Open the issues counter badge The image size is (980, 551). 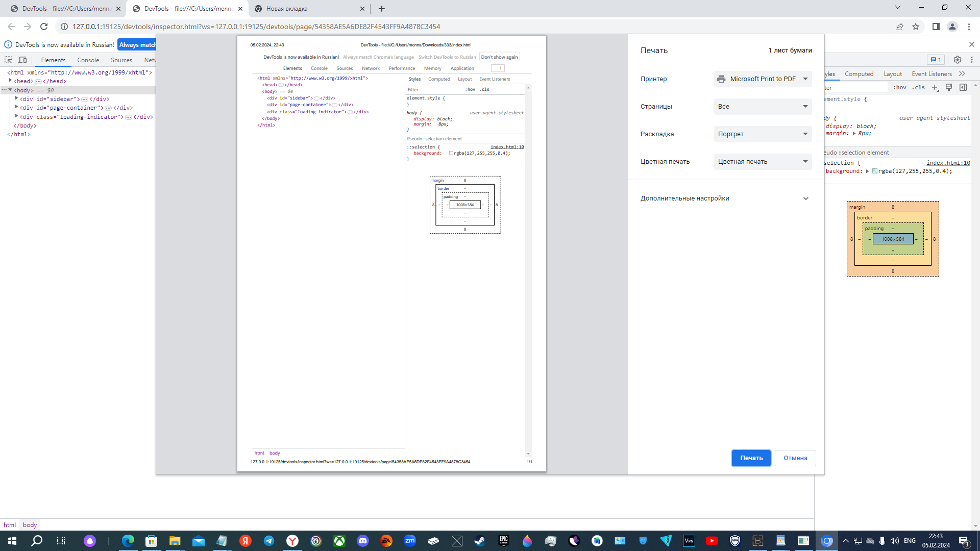click(x=936, y=60)
